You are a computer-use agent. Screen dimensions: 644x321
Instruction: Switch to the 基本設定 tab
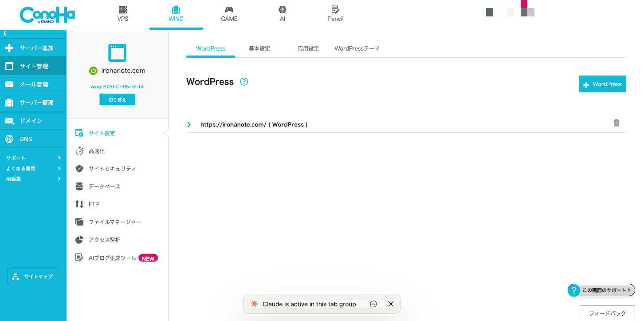259,48
